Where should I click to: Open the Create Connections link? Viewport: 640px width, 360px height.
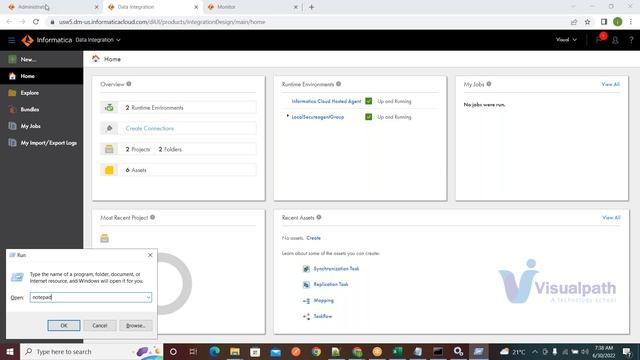(x=150, y=128)
